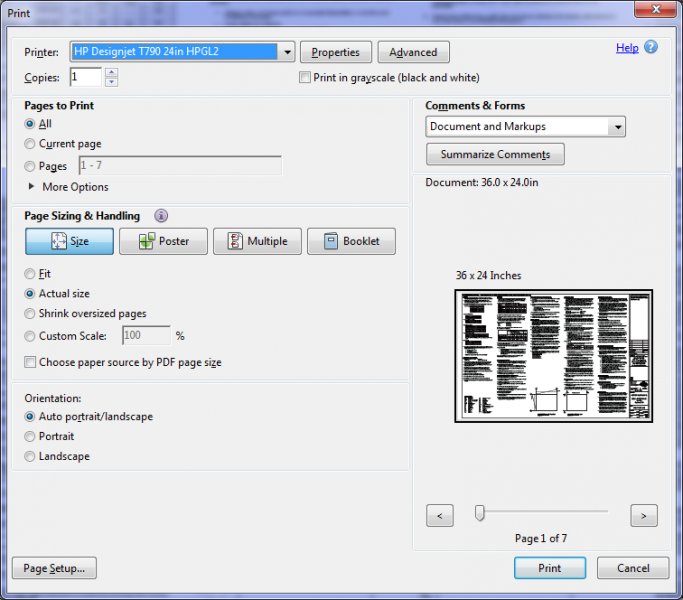Viewport: 683px width, 600px height.
Task: Click the Copies number field
Action: click(x=86, y=77)
